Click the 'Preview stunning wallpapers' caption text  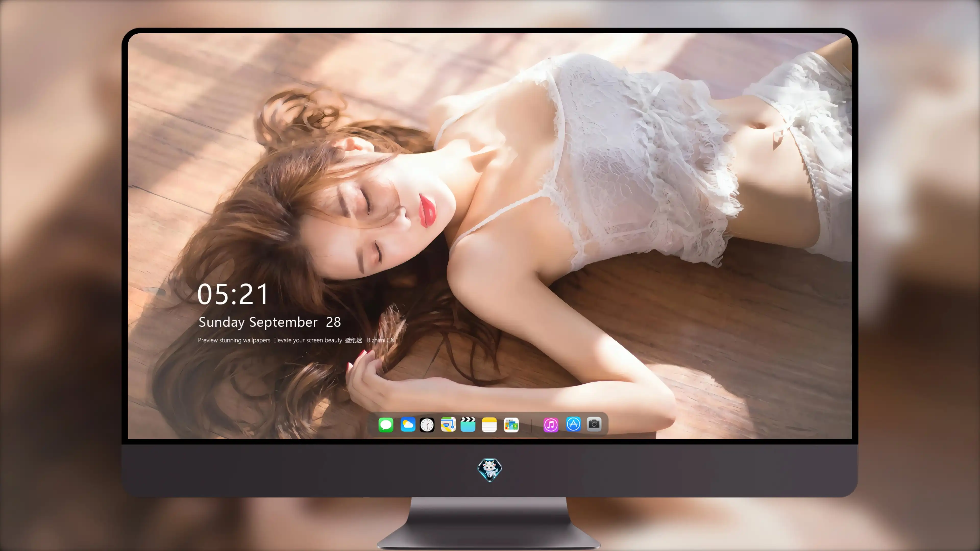(296, 340)
